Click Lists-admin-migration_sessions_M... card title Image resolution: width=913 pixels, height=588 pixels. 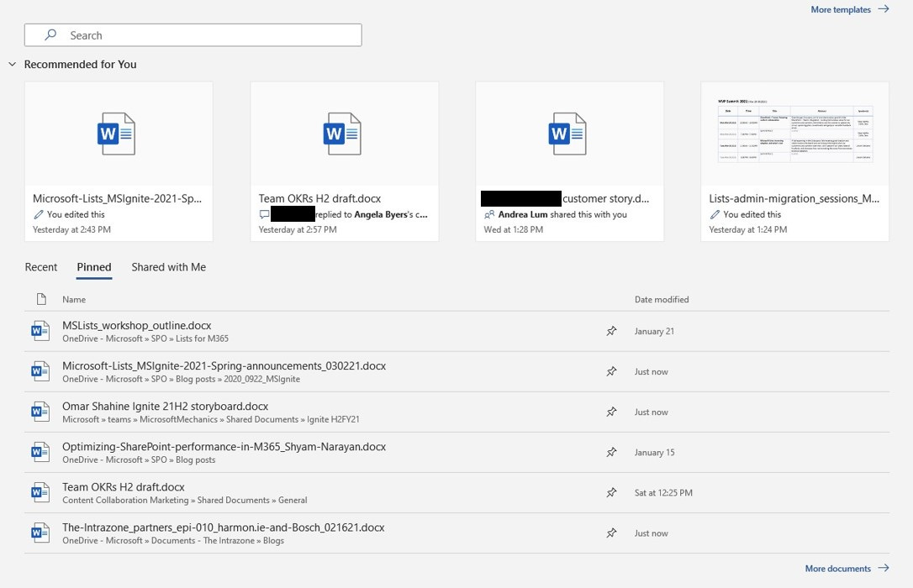[794, 198]
